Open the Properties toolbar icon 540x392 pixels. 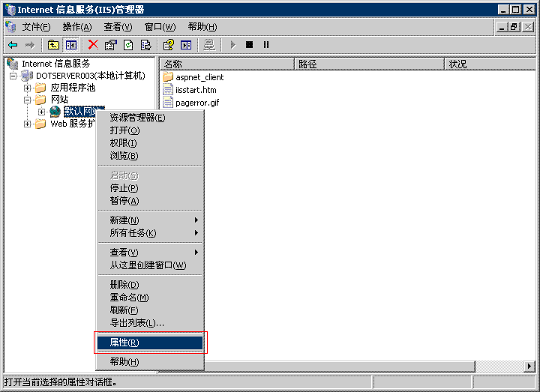pyautogui.click(x=111, y=45)
